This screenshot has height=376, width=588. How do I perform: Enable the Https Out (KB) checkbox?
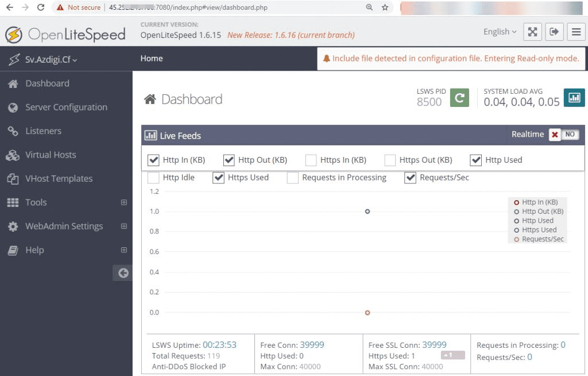pos(390,160)
